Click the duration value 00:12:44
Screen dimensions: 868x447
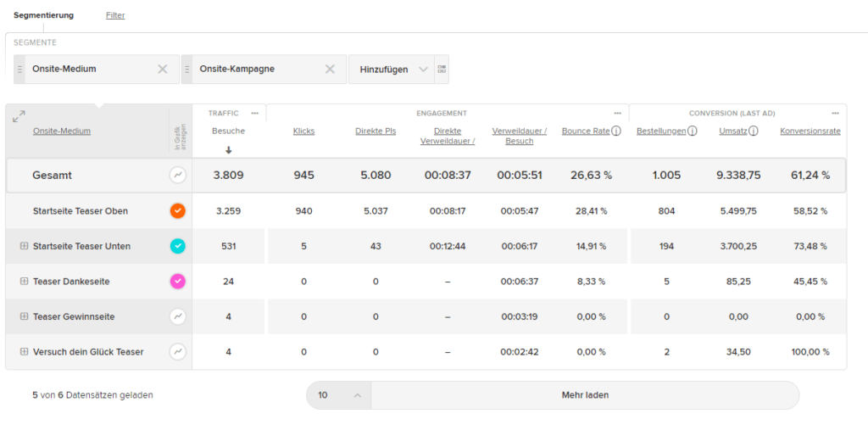(x=448, y=246)
